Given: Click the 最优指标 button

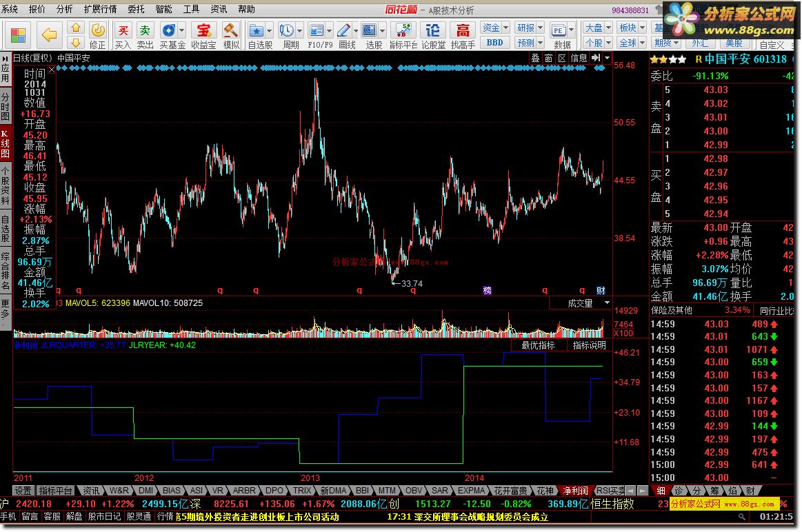Looking at the screenshot, I should click(x=538, y=345).
